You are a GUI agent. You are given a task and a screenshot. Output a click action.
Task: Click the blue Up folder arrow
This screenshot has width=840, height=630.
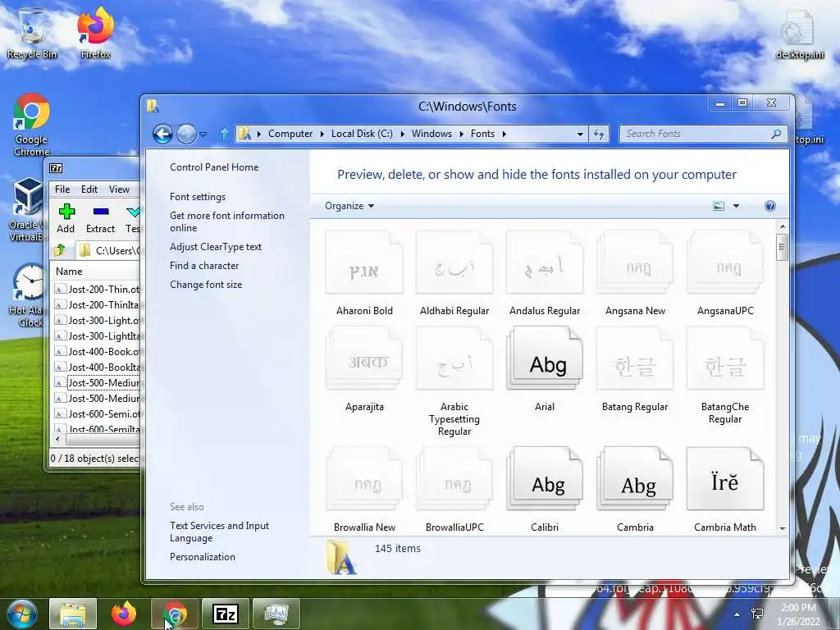point(225,134)
